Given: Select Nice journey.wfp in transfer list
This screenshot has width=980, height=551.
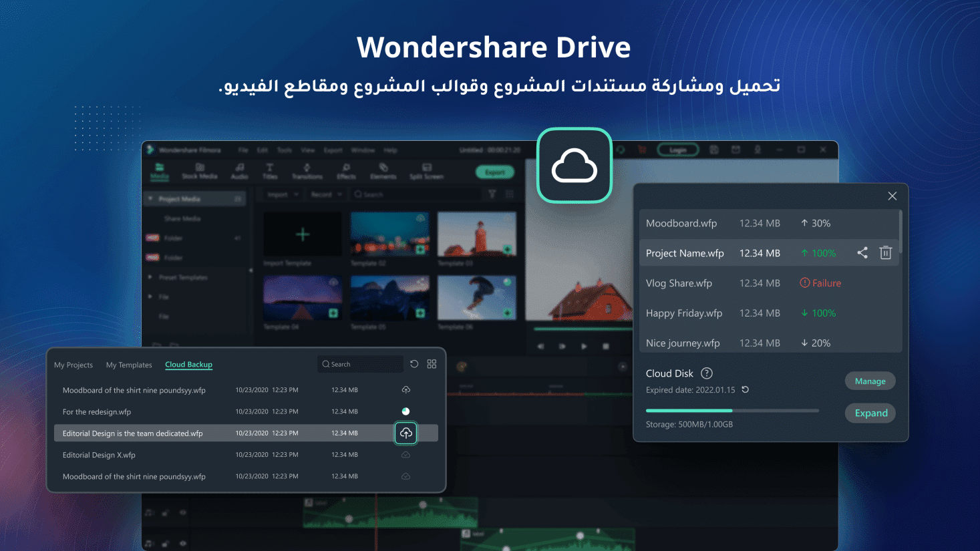Looking at the screenshot, I should pos(769,343).
